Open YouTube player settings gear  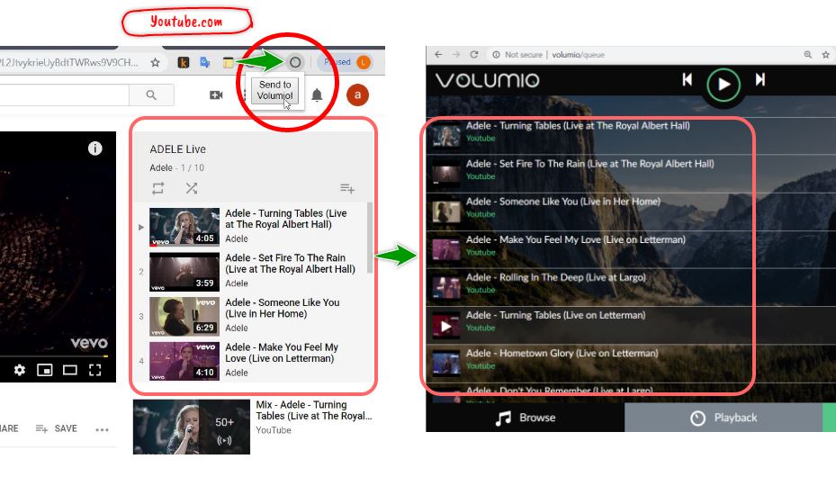click(20, 370)
